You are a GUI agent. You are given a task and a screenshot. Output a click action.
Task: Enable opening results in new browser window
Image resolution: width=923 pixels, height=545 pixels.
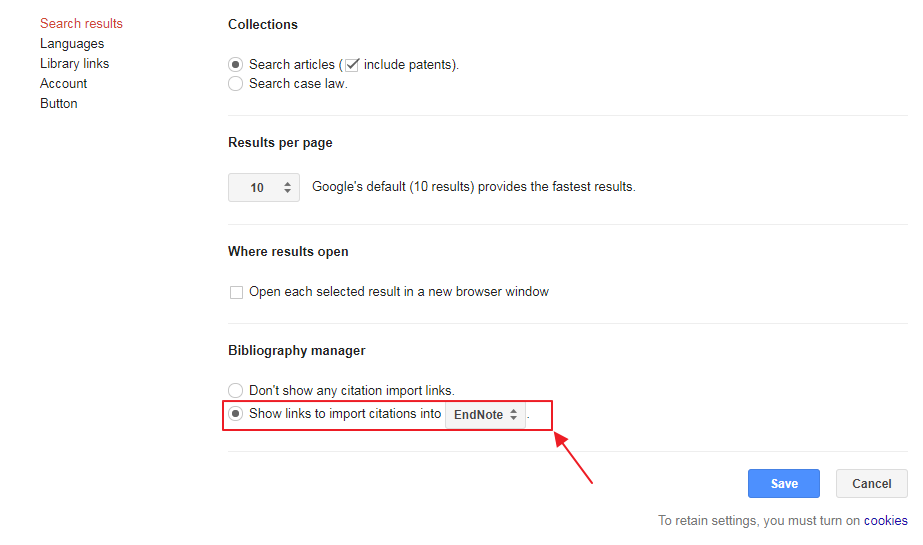pyautogui.click(x=236, y=292)
